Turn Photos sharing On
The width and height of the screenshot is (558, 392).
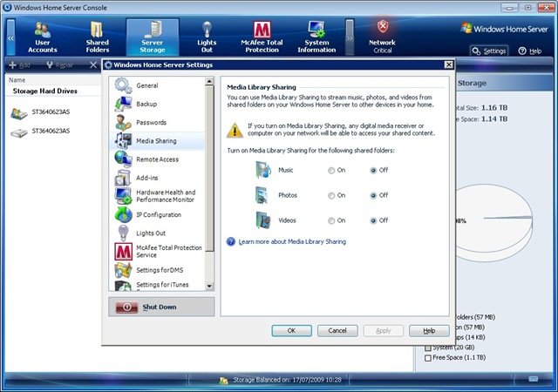point(331,196)
